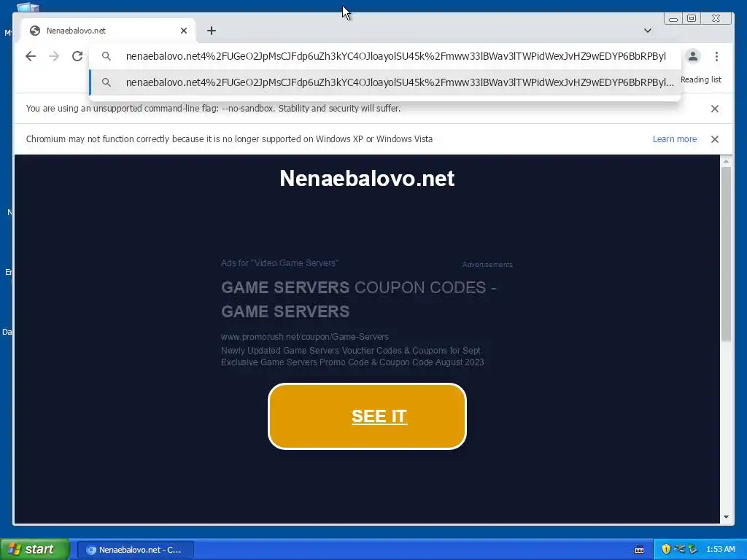This screenshot has height=560, width=747.
Task: Open the Reading list panel
Action: [x=701, y=79]
